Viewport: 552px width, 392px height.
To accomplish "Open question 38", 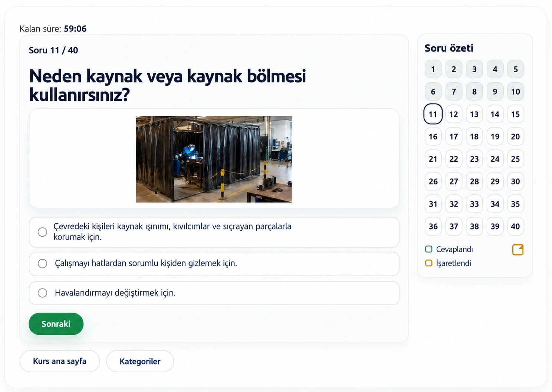I will pos(474,226).
